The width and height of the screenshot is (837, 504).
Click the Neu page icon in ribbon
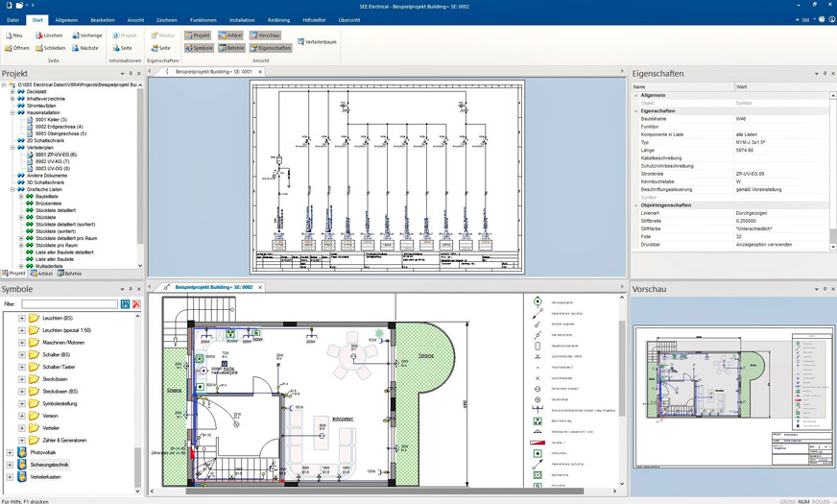pos(8,36)
